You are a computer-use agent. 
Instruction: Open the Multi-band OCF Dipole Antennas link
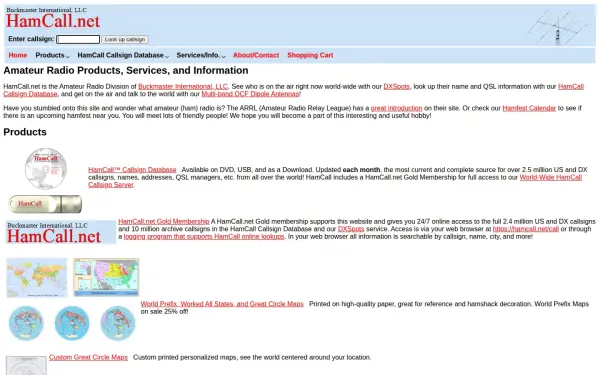[250, 94]
